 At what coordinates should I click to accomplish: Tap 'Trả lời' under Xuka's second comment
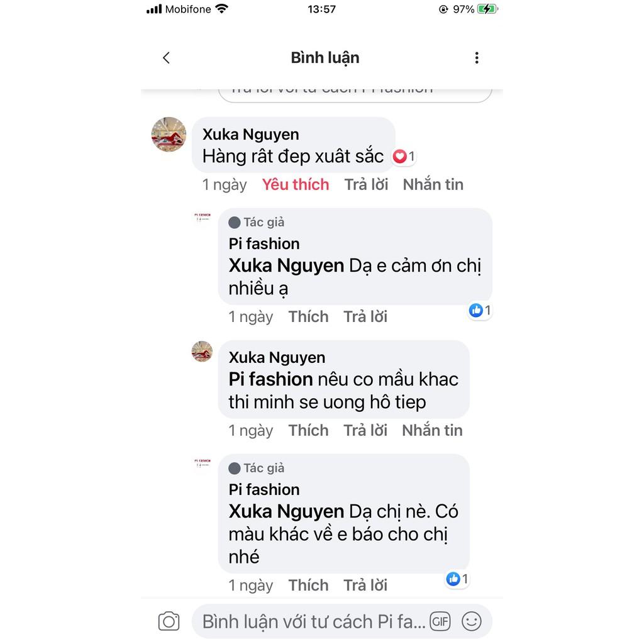pyautogui.click(x=365, y=430)
